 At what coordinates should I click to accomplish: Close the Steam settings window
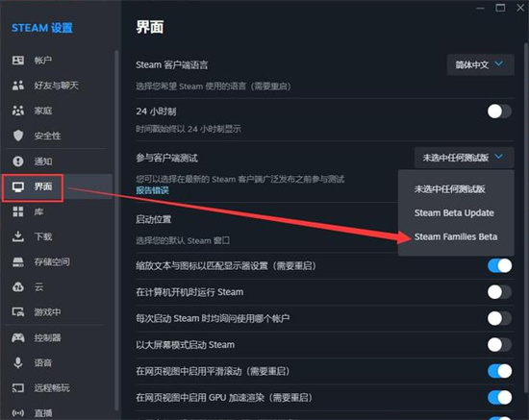click(x=520, y=8)
